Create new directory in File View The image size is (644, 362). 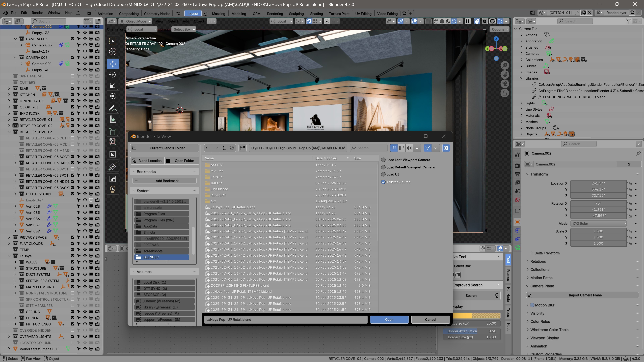(x=242, y=148)
